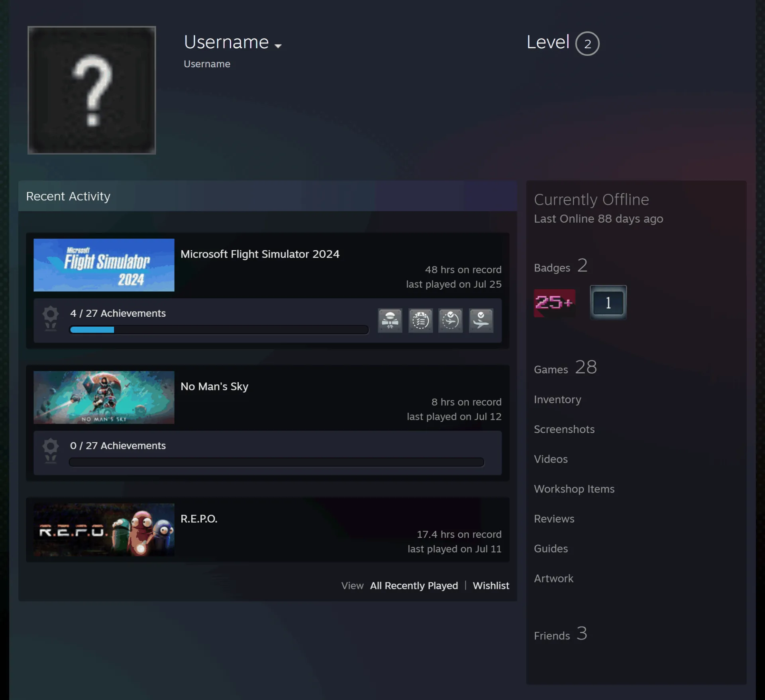
Task: Open Artwork in the sidebar
Action: click(553, 578)
